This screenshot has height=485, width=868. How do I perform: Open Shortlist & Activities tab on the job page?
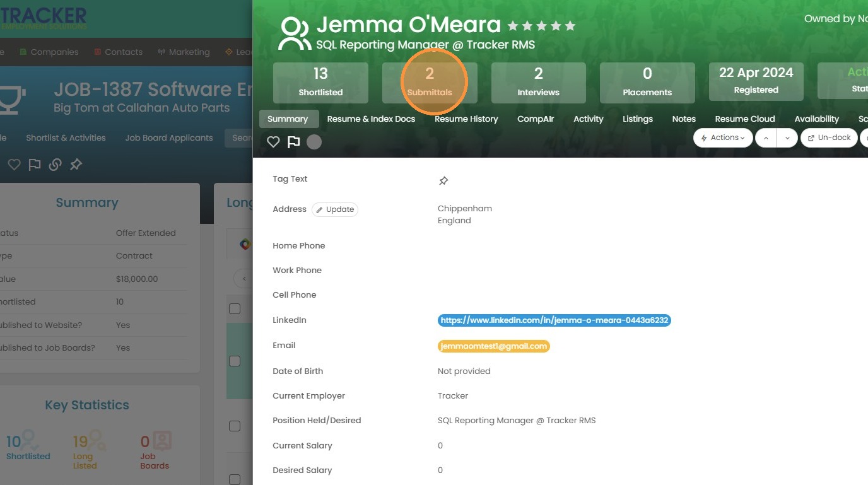point(66,137)
